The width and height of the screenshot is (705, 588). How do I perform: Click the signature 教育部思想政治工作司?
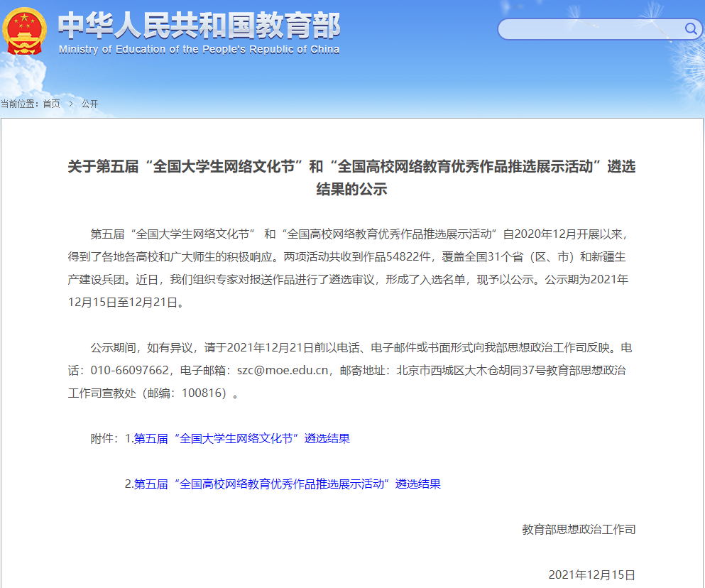(579, 530)
